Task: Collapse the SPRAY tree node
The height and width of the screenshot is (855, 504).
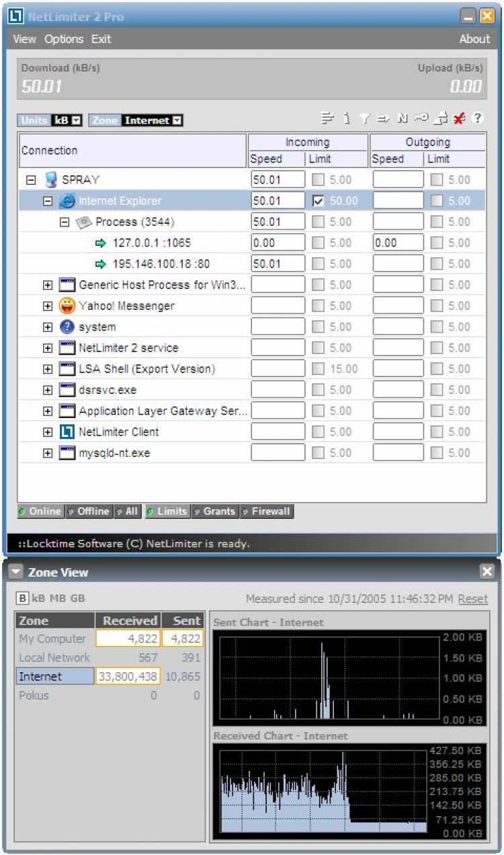Action: (30, 179)
